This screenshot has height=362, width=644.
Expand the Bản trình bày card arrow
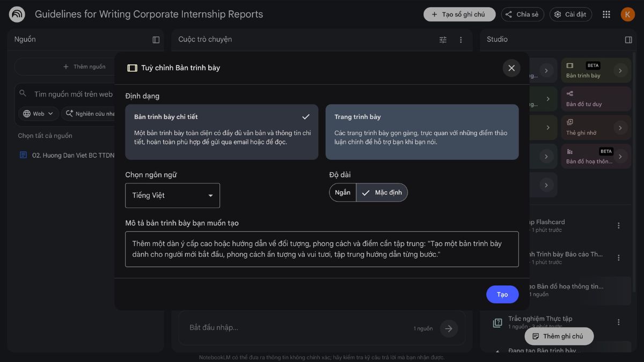(620, 70)
